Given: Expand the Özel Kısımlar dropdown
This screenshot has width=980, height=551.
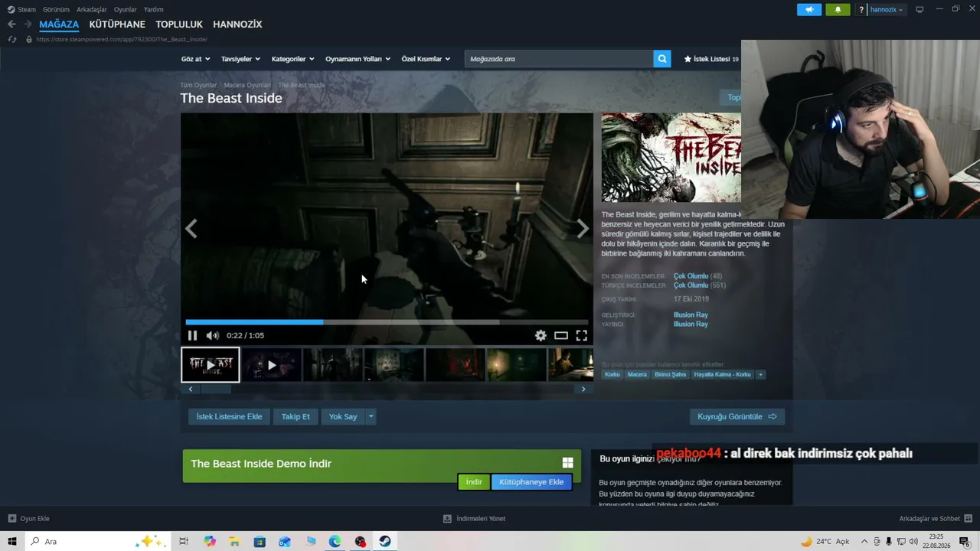Looking at the screenshot, I should click(x=426, y=59).
